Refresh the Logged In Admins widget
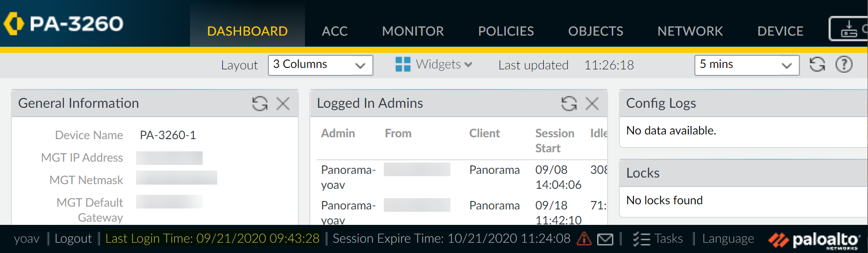Viewport: 868px width, 253px height. click(x=569, y=104)
